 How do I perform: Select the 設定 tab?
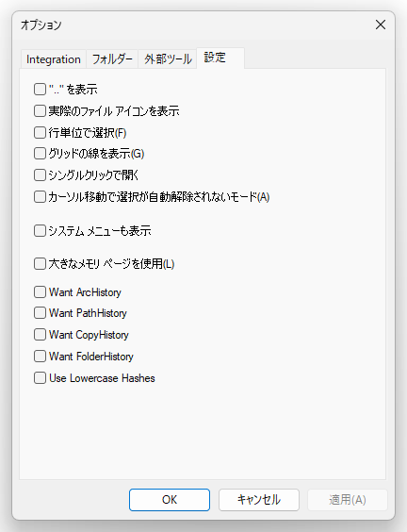click(x=220, y=58)
